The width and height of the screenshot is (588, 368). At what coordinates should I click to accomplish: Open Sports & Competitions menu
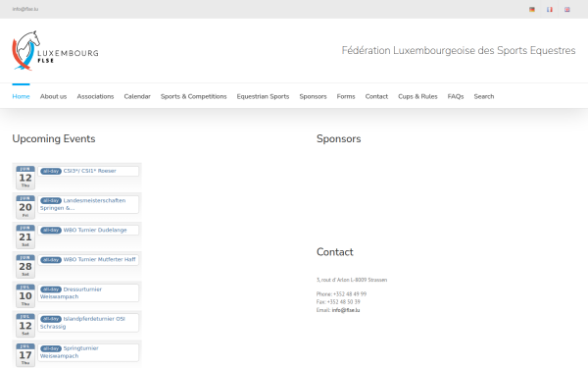point(193,96)
